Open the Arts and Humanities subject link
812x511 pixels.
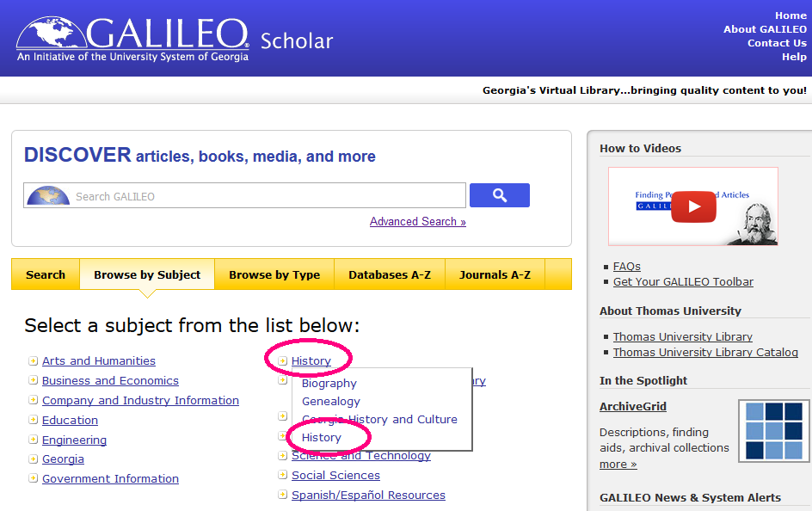99,360
